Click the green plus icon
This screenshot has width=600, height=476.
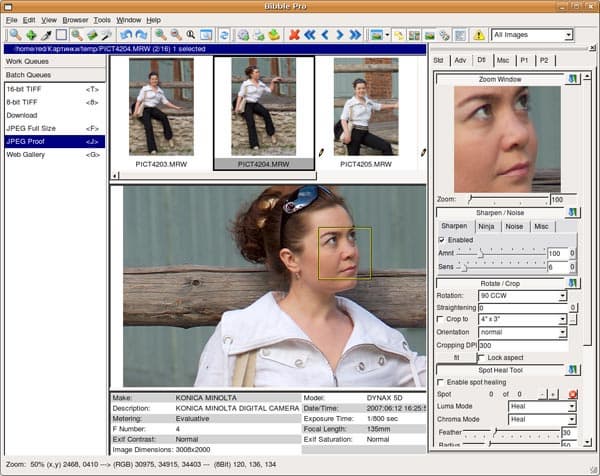[31, 35]
